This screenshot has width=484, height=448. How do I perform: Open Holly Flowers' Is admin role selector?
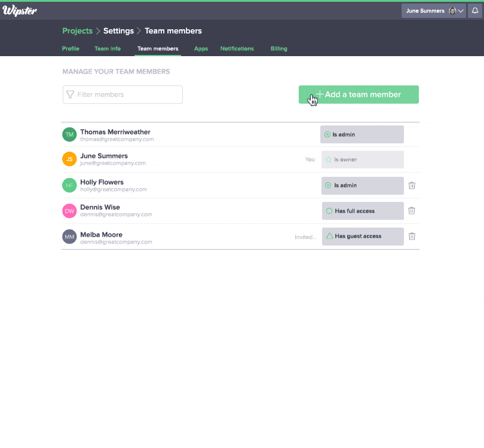coord(362,185)
